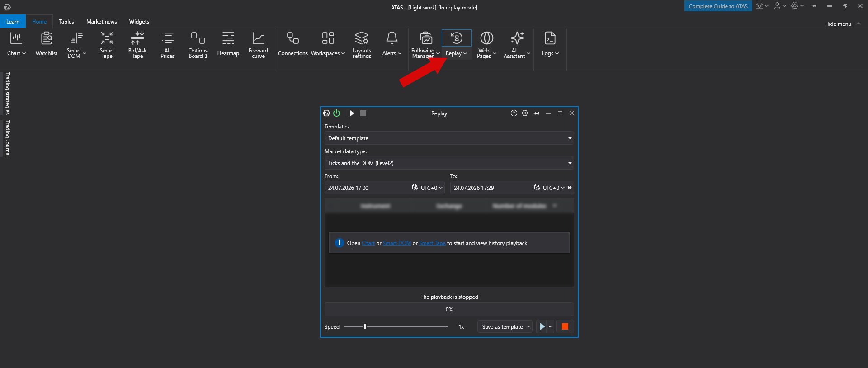Open the Forward curve tool

tap(258, 44)
